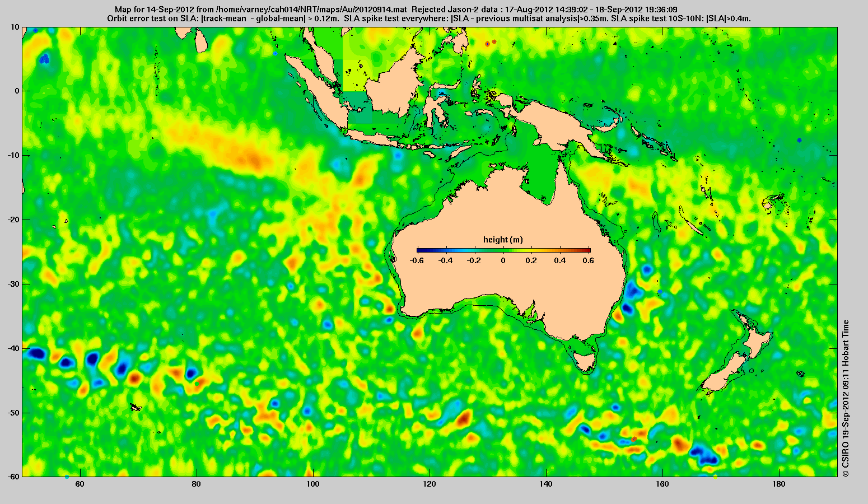Screen dimensions: 868x504
Task: Click latitude axis label -60
Action: [x=14, y=477]
